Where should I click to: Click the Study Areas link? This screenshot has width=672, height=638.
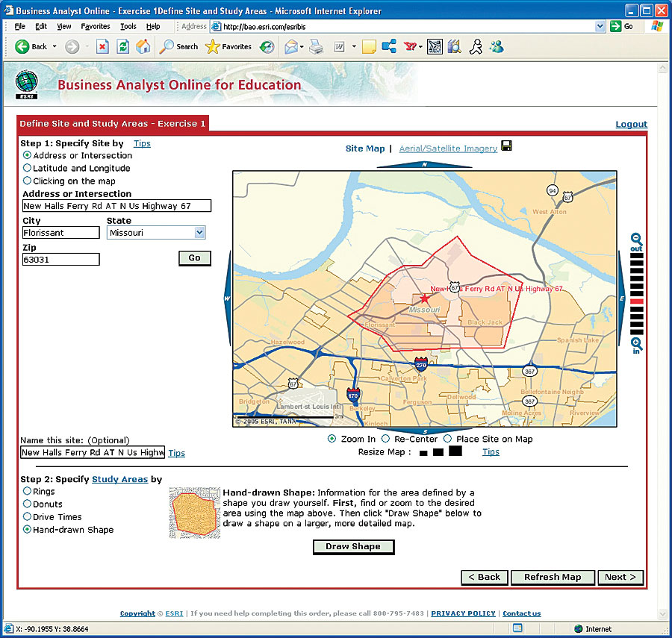[x=120, y=479]
